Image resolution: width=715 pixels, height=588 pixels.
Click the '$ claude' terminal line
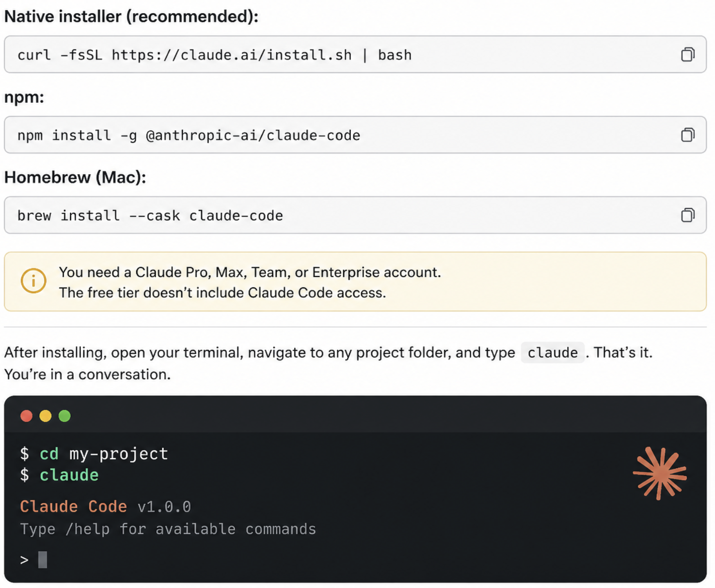click(x=59, y=475)
